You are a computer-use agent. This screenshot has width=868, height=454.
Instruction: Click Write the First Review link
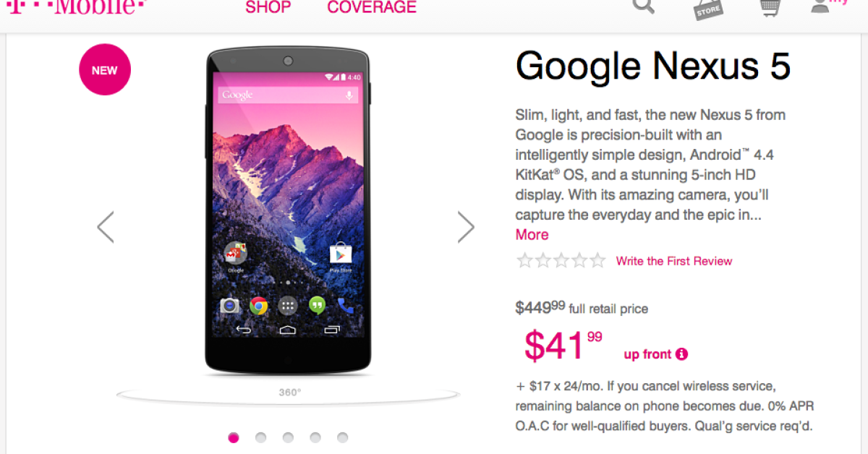[x=674, y=261]
